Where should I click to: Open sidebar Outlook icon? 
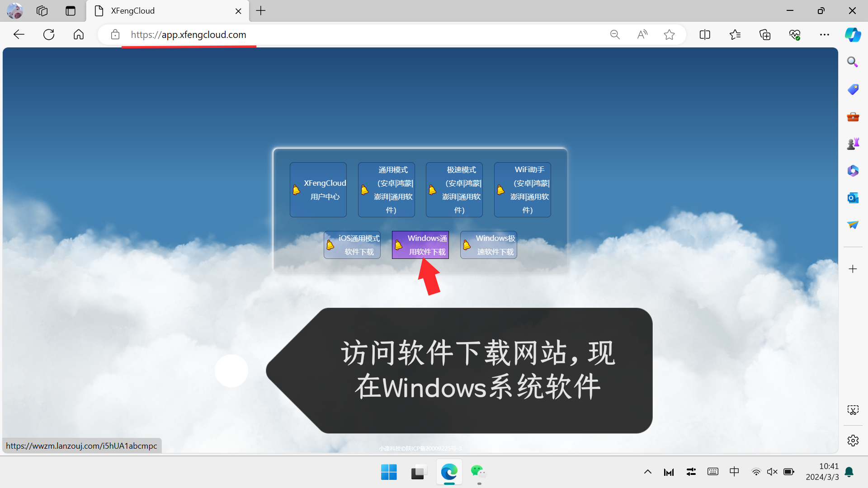853,198
